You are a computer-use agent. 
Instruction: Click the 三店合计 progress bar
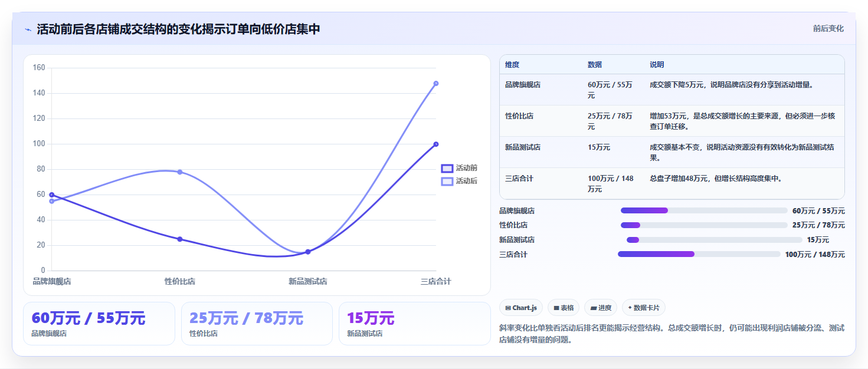[x=699, y=254]
